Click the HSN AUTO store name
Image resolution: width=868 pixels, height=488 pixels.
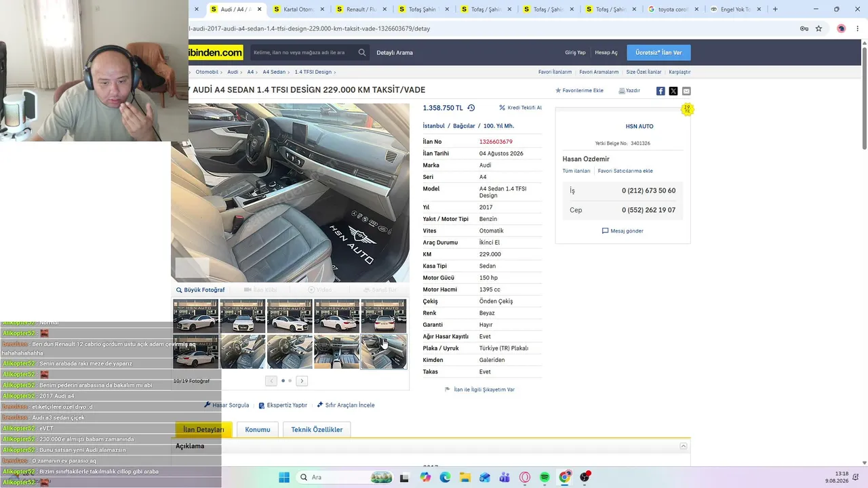coord(639,127)
